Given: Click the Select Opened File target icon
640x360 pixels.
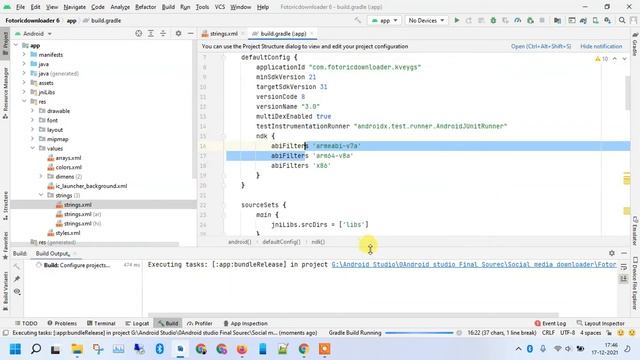Looking at the screenshot, I should point(139,33).
